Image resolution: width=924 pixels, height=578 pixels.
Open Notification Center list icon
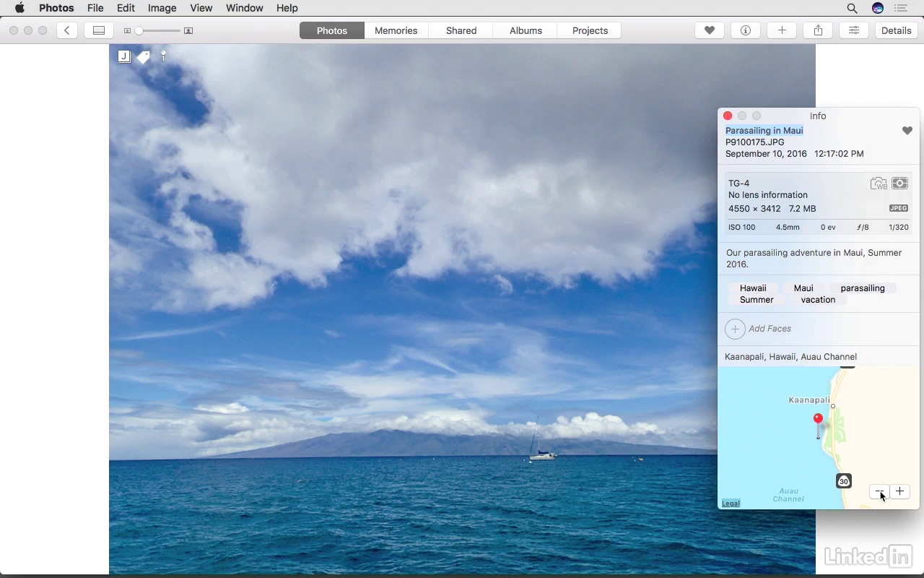[900, 8]
